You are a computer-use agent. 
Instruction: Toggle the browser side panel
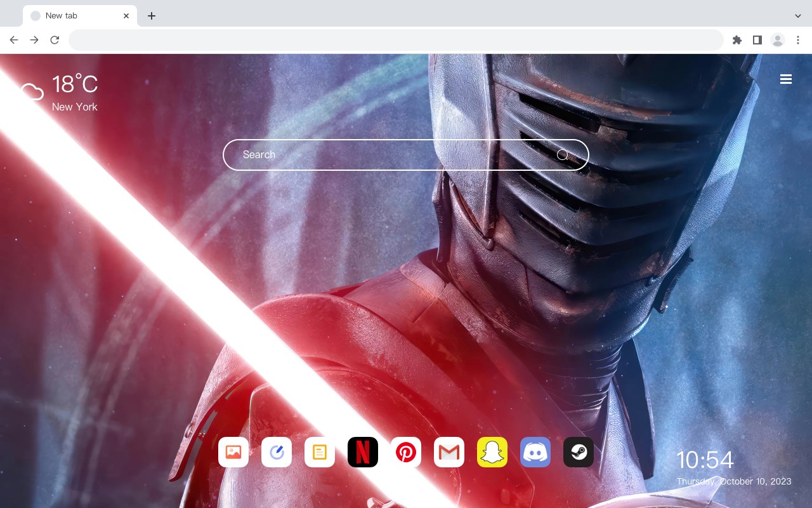click(757, 40)
